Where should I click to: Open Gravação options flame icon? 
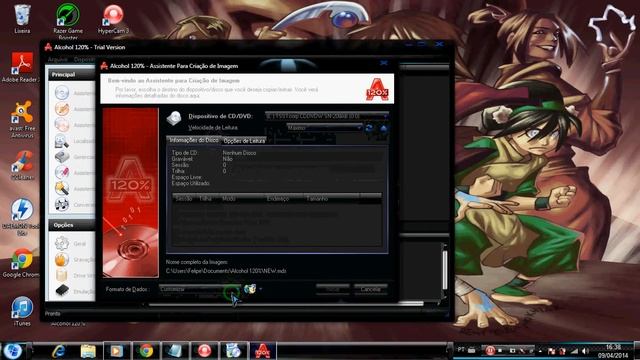click(x=62, y=259)
